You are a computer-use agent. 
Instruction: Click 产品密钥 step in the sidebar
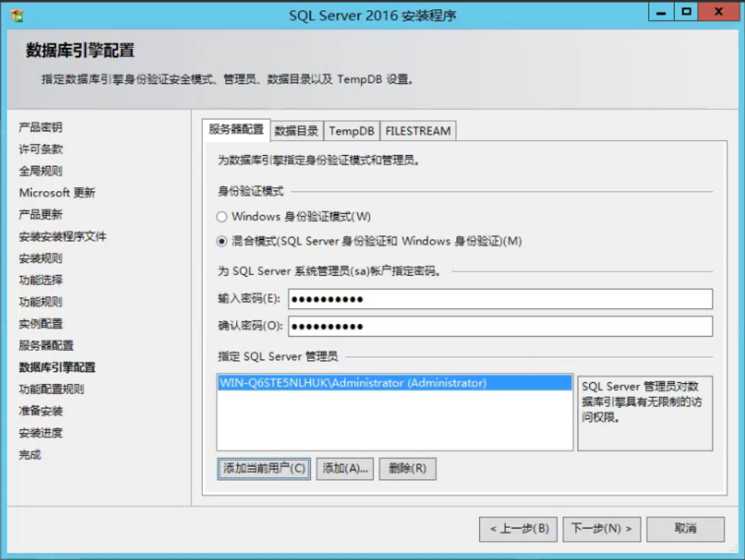(x=41, y=127)
